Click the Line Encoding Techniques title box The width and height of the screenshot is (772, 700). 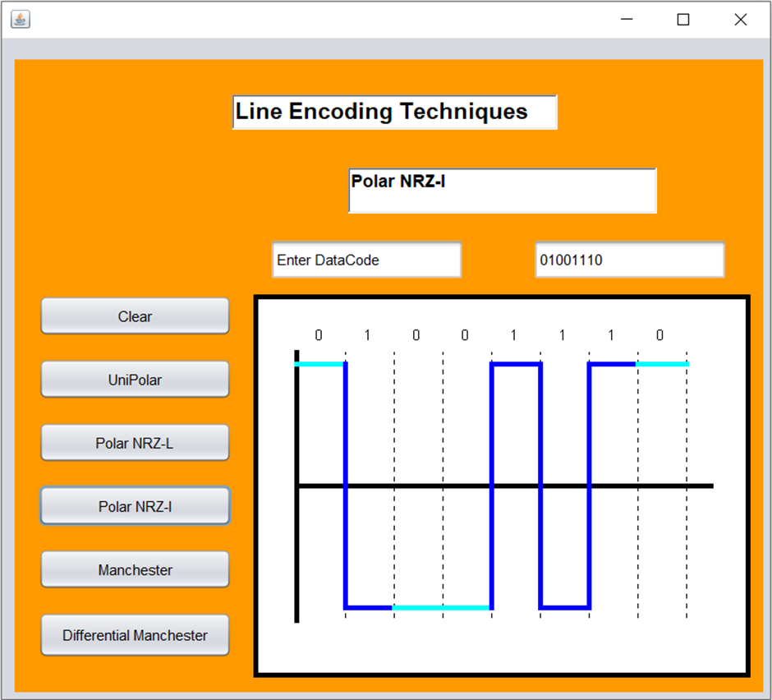click(395, 112)
